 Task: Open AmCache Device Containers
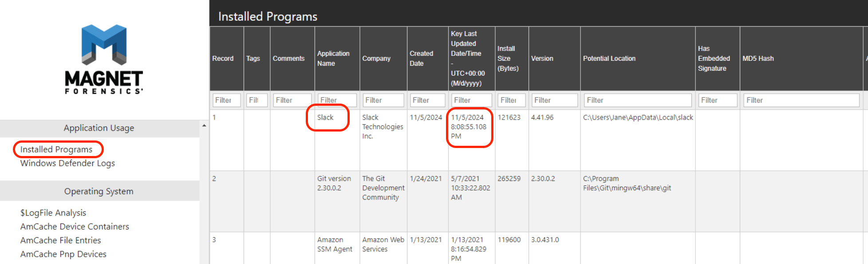[75, 227]
